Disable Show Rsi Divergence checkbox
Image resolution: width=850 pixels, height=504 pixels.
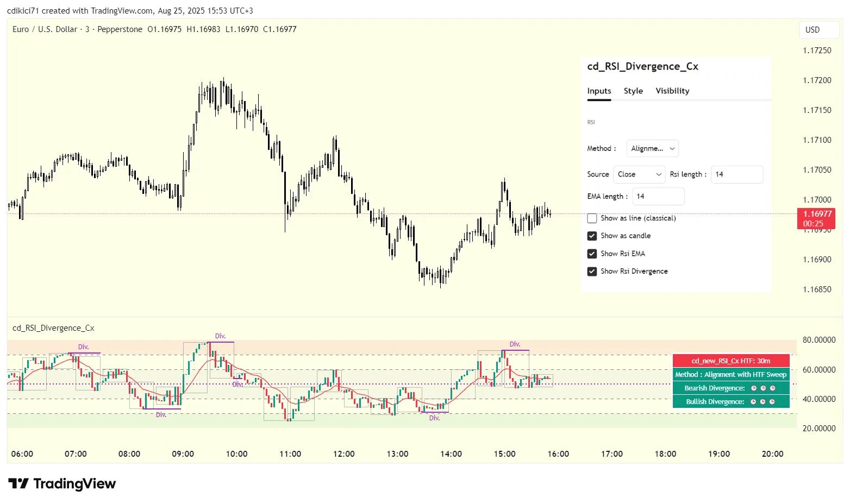tap(592, 272)
